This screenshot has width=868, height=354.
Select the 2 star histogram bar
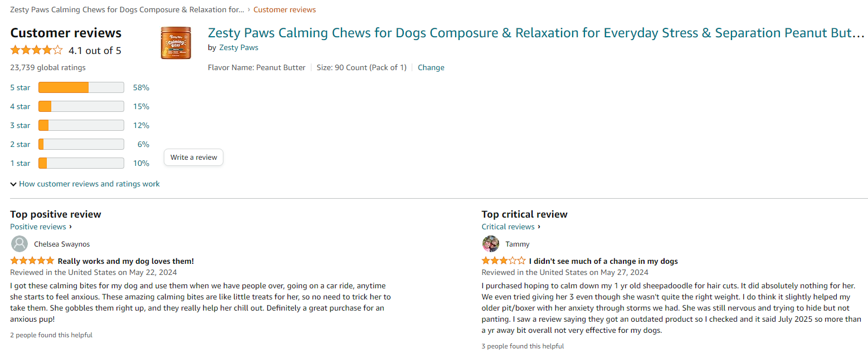(81, 144)
